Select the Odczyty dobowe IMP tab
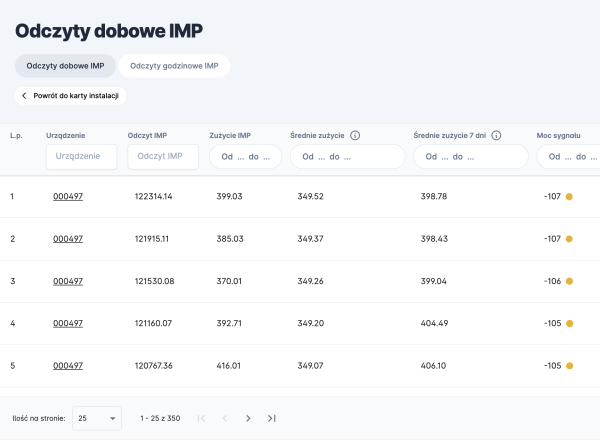600x441 pixels. [64, 66]
